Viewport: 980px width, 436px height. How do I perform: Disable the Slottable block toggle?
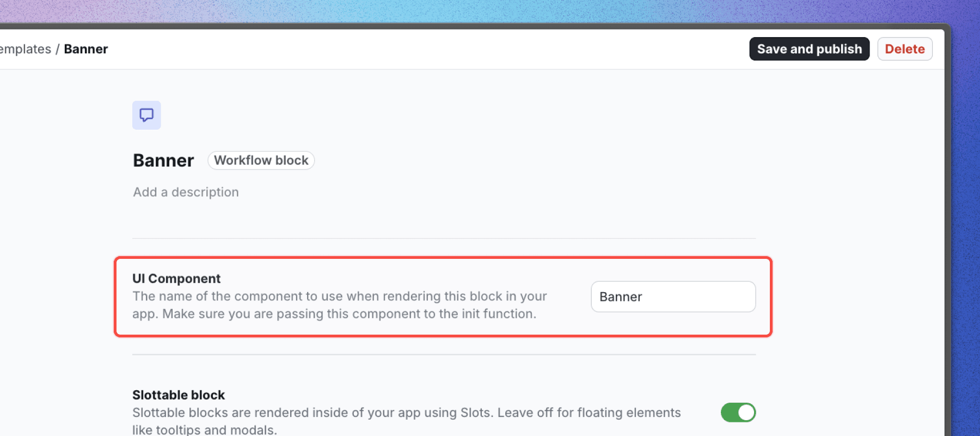point(738,413)
